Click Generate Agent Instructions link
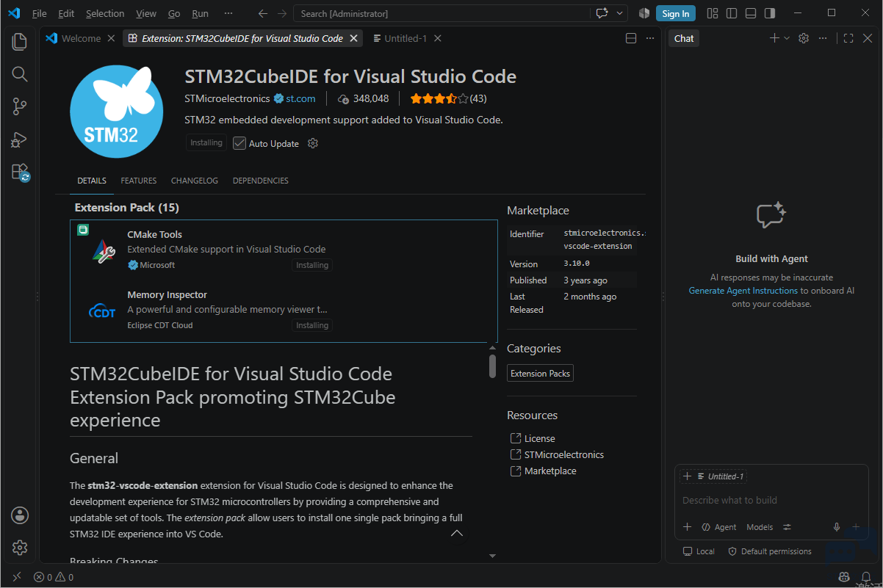The image size is (883, 588). click(743, 291)
